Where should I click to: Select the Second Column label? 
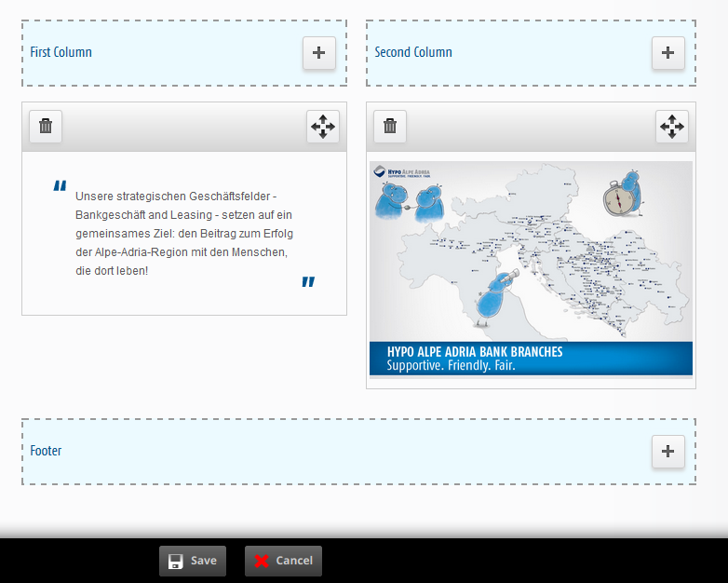pyautogui.click(x=413, y=52)
